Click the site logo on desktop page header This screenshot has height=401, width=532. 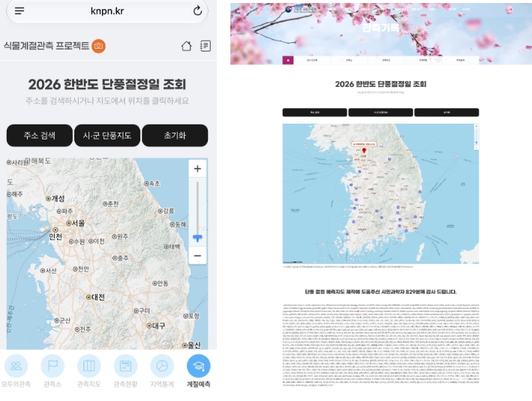[x=300, y=9]
